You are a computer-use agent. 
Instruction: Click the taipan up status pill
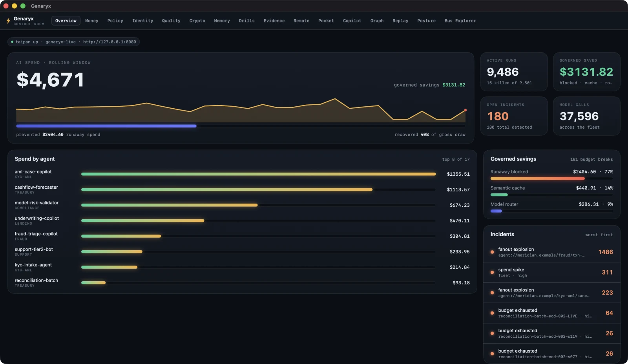coord(73,42)
